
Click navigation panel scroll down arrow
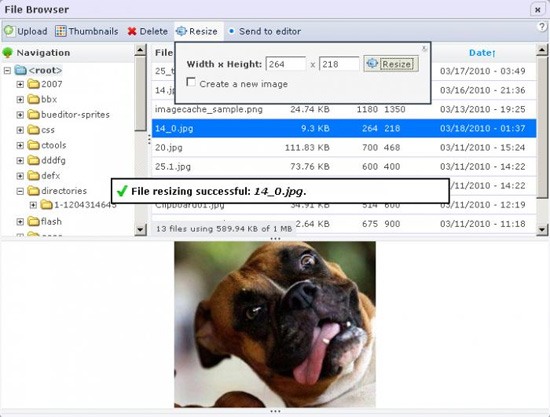click(140, 230)
